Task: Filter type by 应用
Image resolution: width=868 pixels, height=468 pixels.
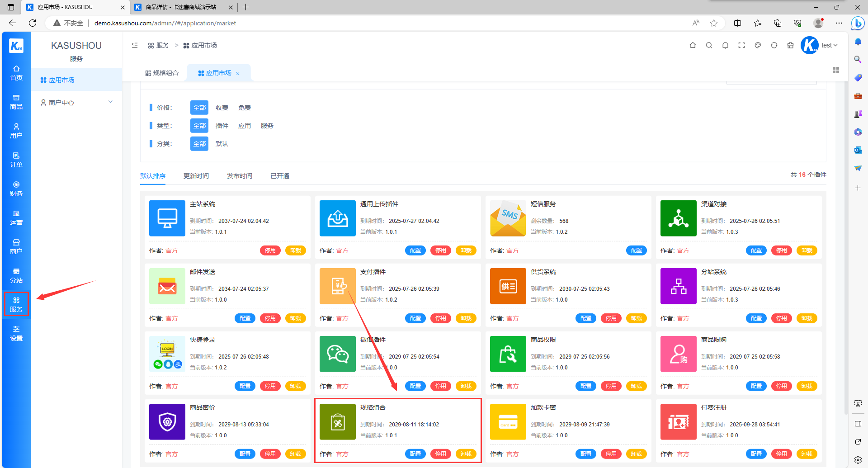Action: tap(245, 126)
